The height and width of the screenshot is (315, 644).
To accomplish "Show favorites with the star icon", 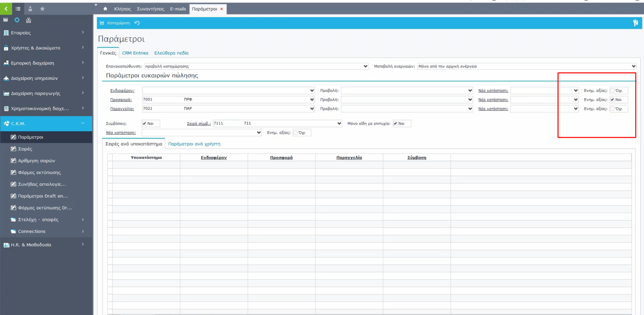I will [x=42, y=9].
